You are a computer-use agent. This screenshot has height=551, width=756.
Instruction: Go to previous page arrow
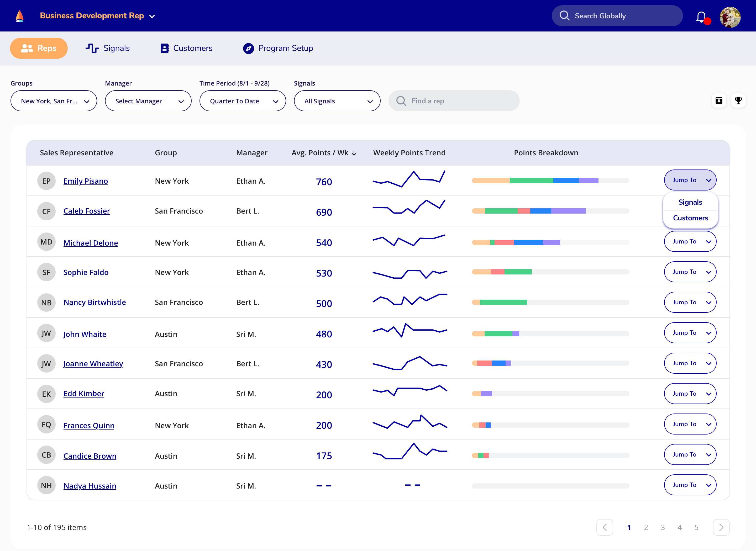pyautogui.click(x=605, y=527)
